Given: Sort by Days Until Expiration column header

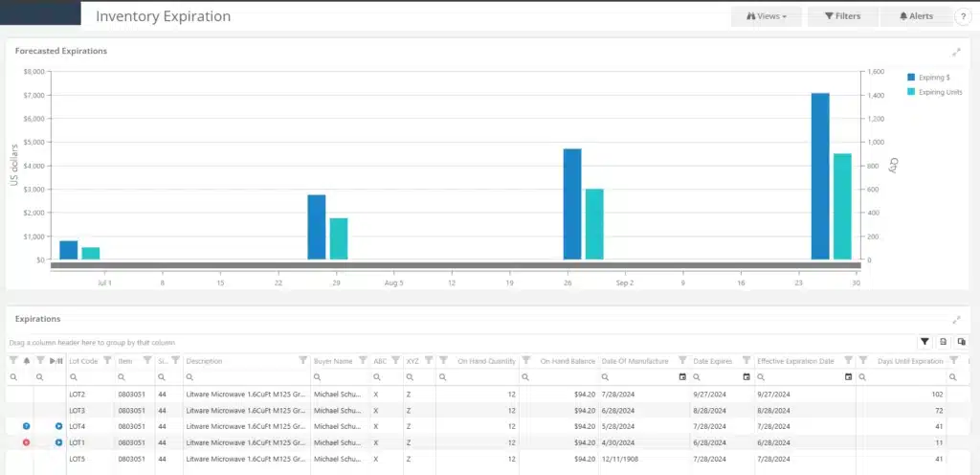Looking at the screenshot, I should [x=910, y=361].
